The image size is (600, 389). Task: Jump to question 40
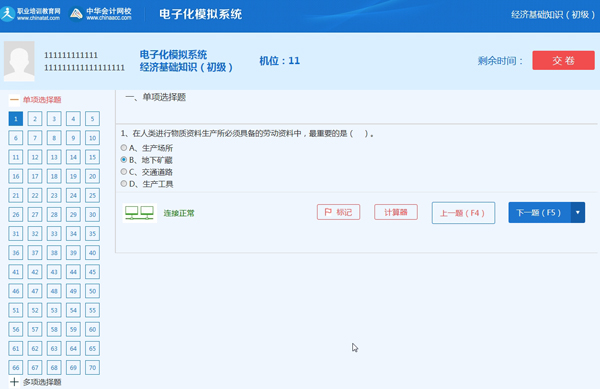coord(92,252)
